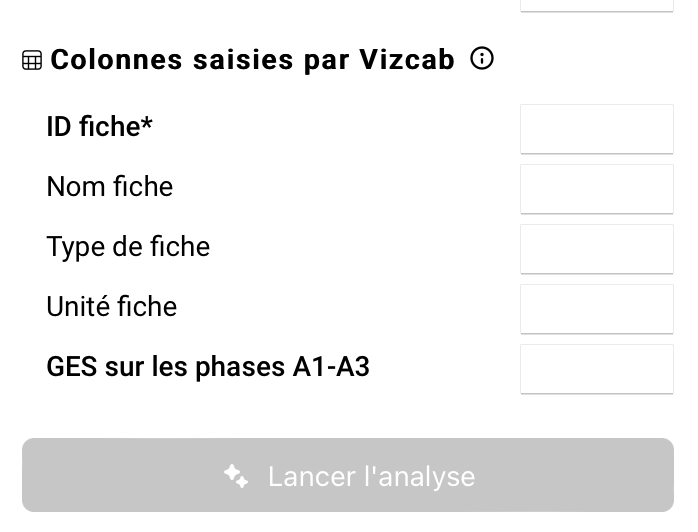Image resolution: width=698 pixels, height=532 pixels.
Task: Select the Type de fiche label
Action: pyautogui.click(x=128, y=247)
